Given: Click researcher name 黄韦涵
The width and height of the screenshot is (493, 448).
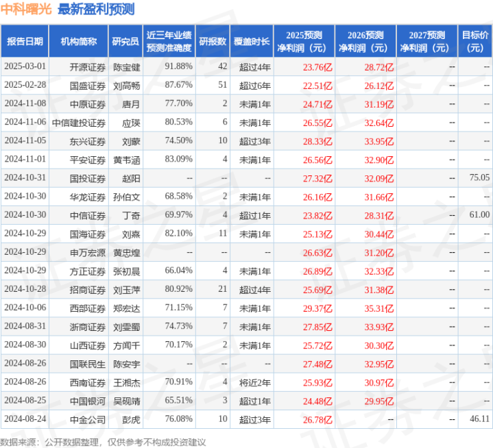Looking at the screenshot, I should pyautogui.click(x=127, y=160).
